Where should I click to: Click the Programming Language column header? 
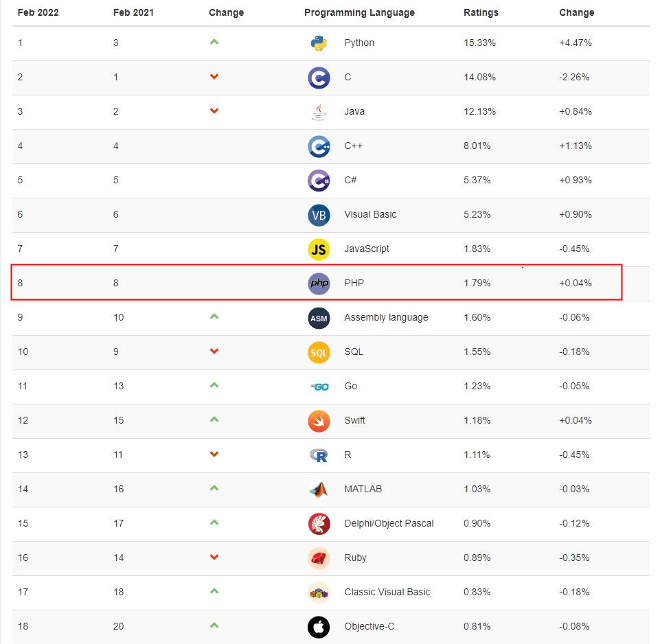coord(359,12)
